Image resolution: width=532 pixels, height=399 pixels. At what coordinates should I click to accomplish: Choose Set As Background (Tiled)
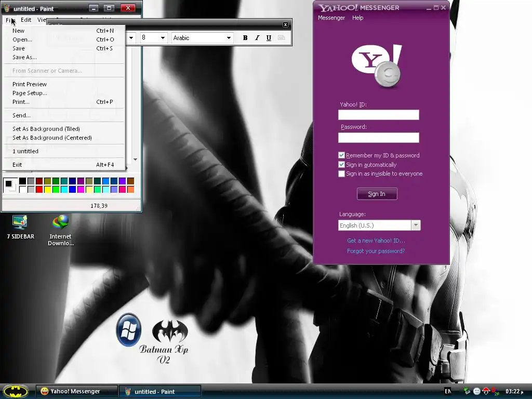[x=64, y=129]
